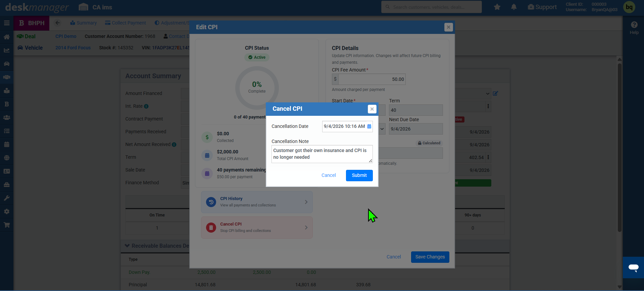Click the notifications bell icon
The image size is (644, 291).
coord(514,7)
